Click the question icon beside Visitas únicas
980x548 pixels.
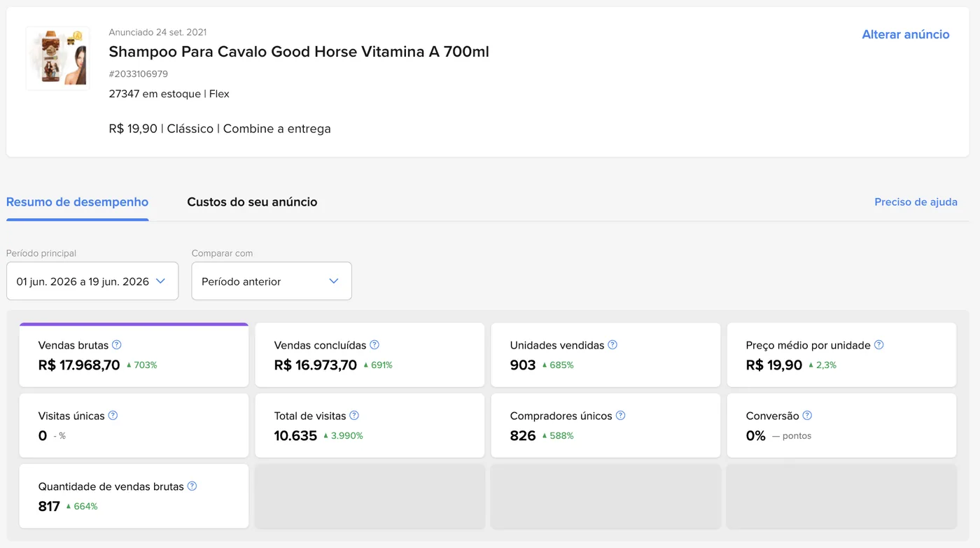coord(113,415)
